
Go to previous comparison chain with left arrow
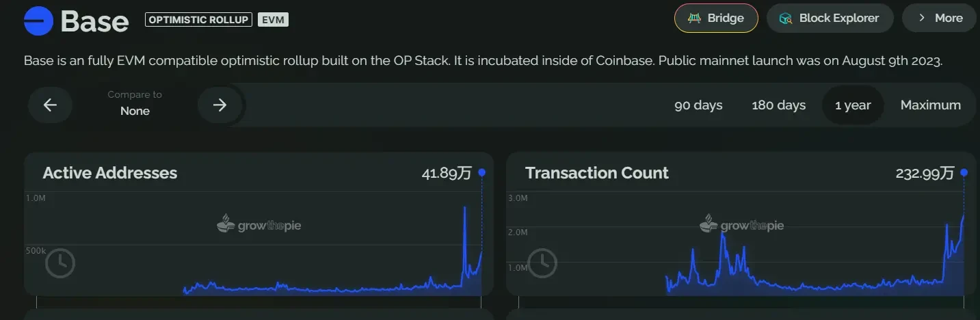coord(50,105)
